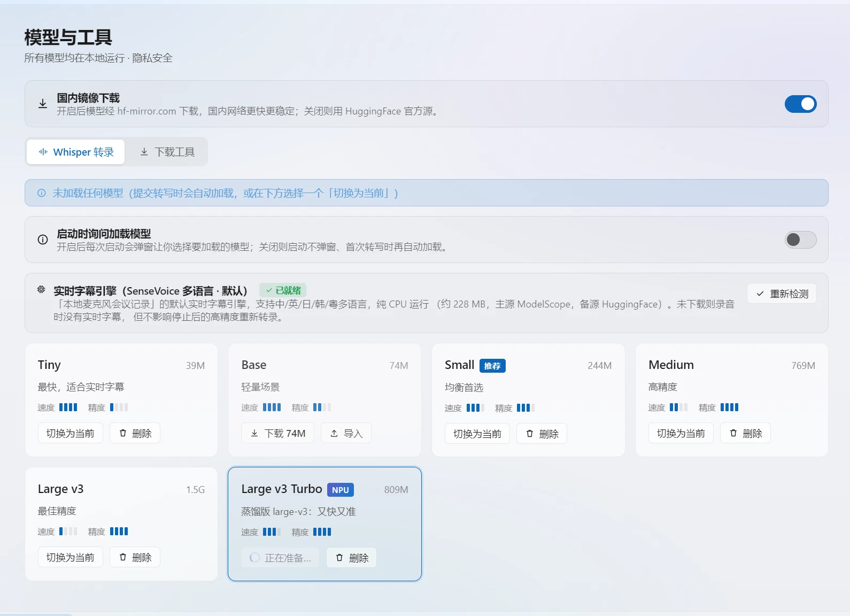Click Tiny card speed bar indicator
The width and height of the screenshot is (850, 616).
pos(68,407)
